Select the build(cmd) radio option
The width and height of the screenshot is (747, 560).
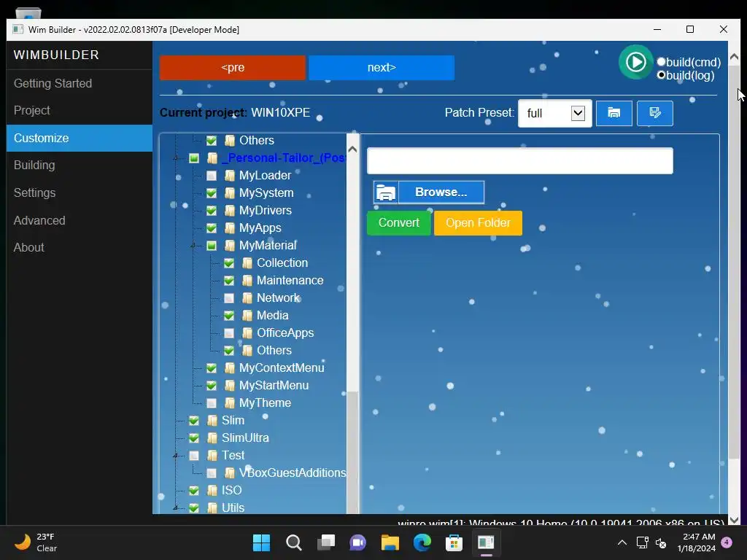click(661, 62)
